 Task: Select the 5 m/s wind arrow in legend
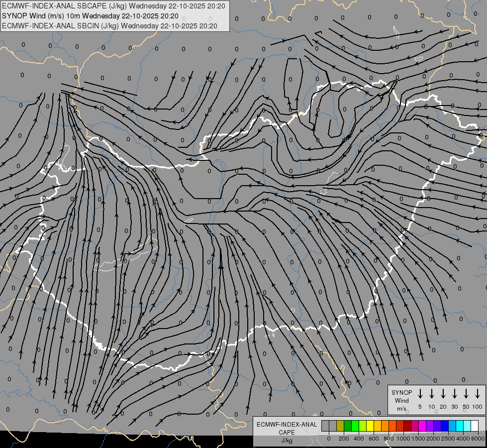click(420, 394)
